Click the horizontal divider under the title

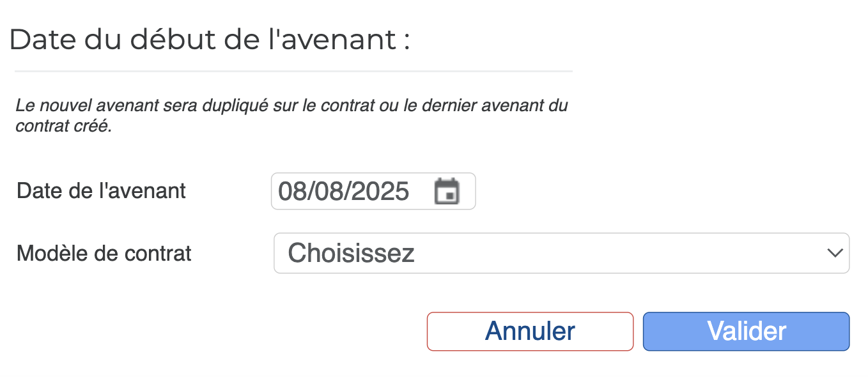pyautogui.click(x=293, y=71)
